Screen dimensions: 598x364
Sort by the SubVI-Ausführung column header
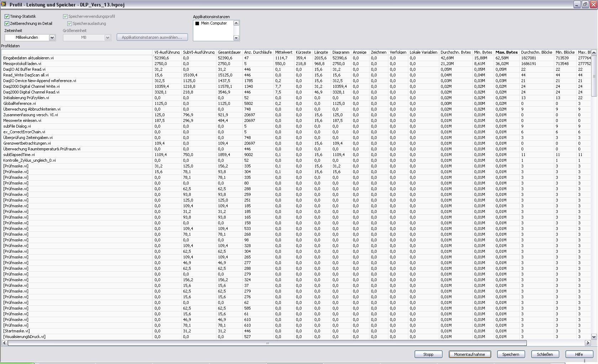(199, 52)
